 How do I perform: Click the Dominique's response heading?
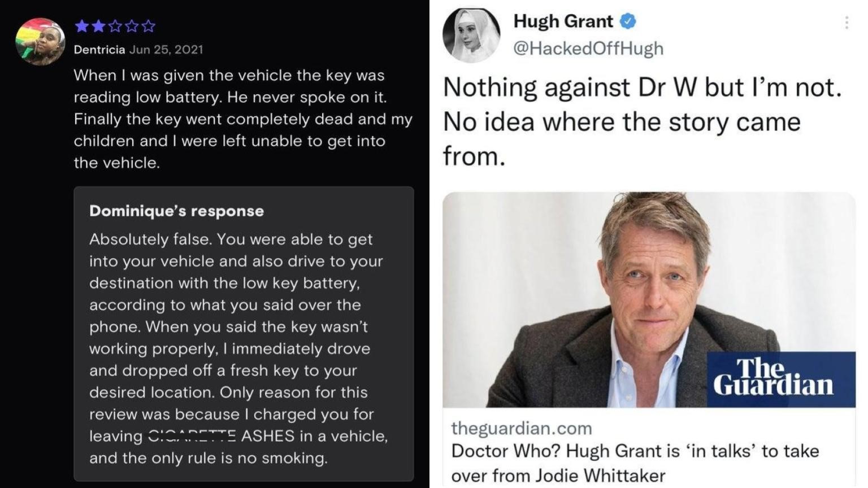176,211
